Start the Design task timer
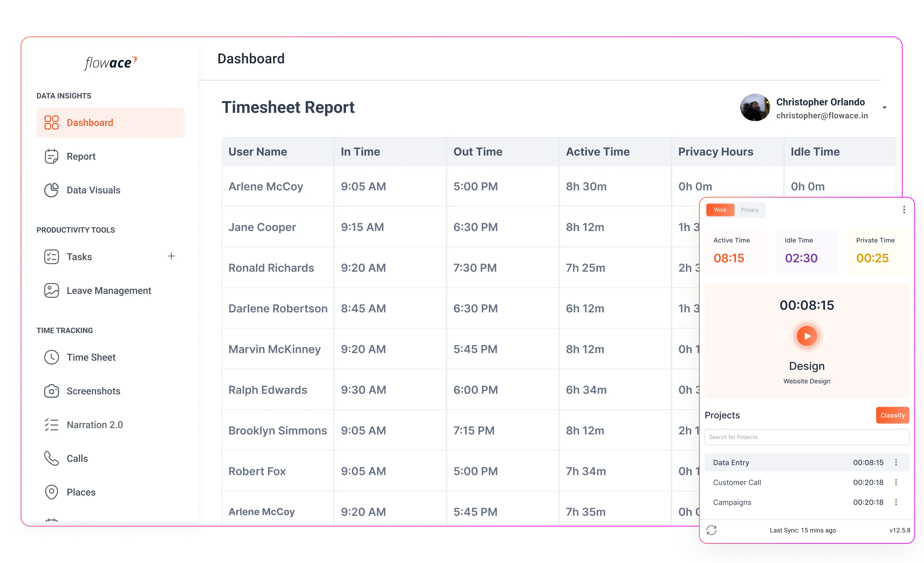Image resolution: width=924 pixels, height=563 pixels. pyautogui.click(x=807, y=336)
